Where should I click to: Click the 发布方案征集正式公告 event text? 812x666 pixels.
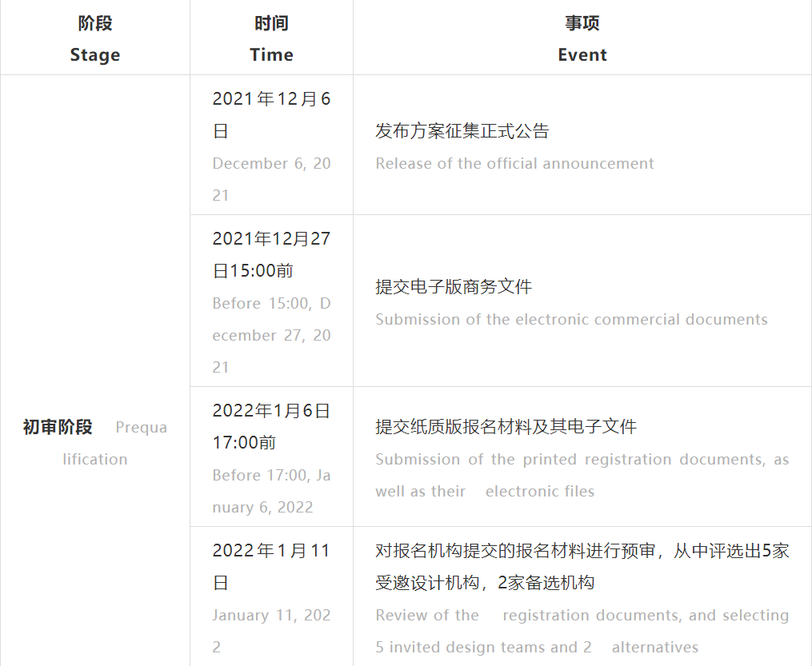462,131
